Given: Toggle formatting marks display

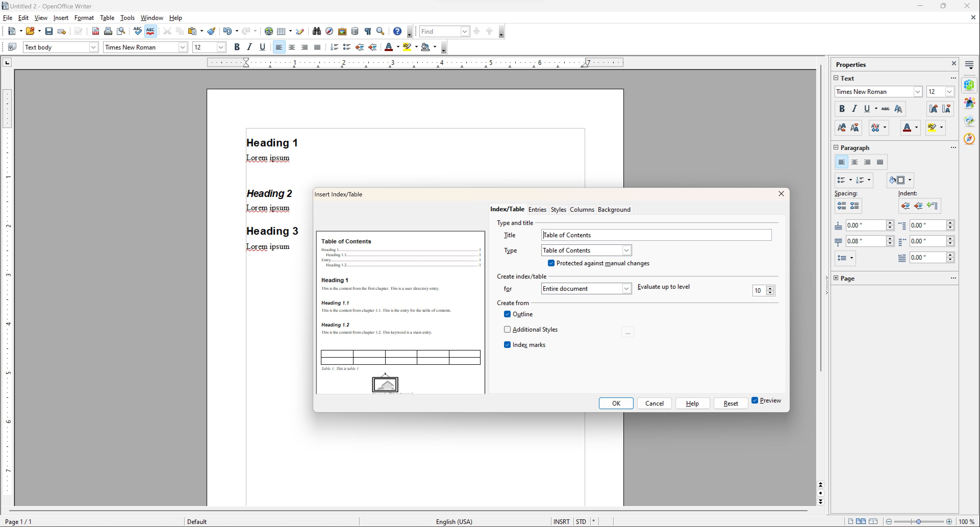Looking at the screenshot, I should (368, 31).
